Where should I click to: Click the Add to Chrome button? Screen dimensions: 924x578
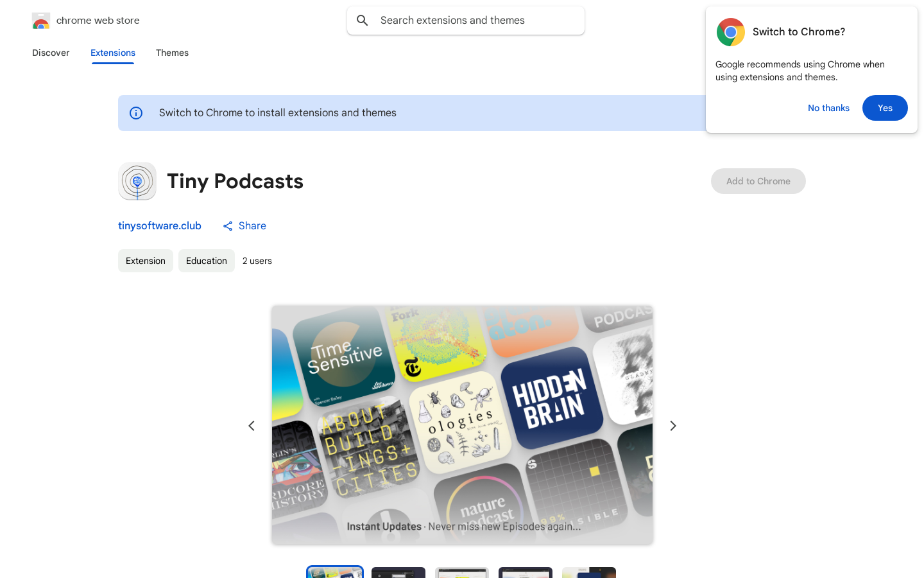pyautogui.click(x=758, y=181)
